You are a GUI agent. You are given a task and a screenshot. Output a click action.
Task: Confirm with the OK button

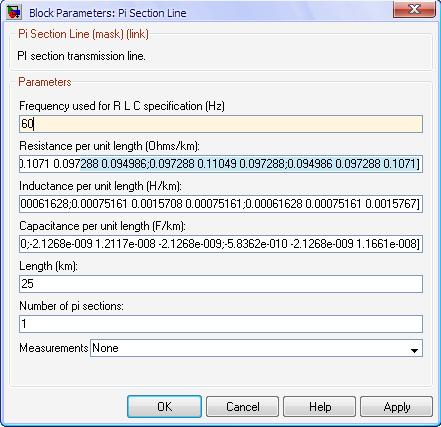(x=164, y=407)
